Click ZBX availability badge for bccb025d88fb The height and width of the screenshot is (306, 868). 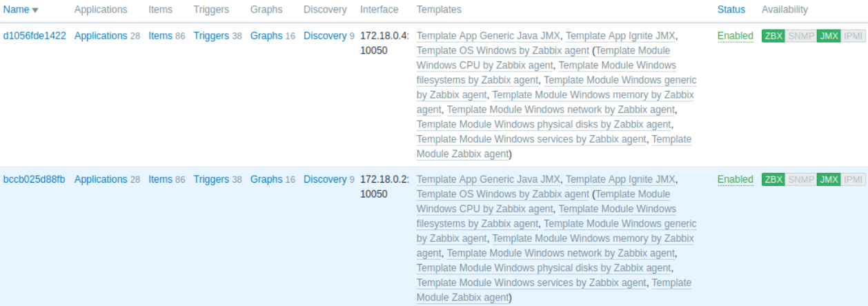pyautogui.click(x=773, y=179)
